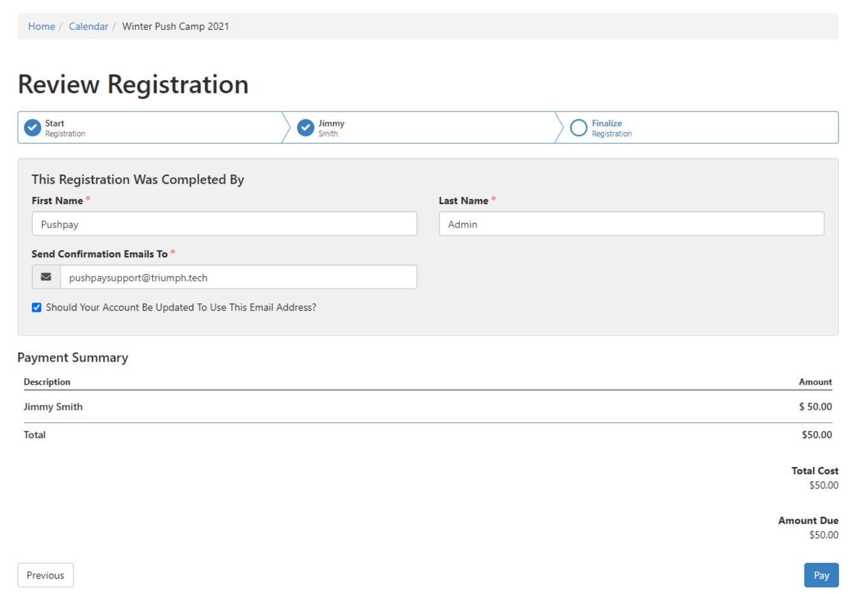Viewport: 868px width, 594px height.
Task: Uncheck 'Should Your Account Be Updated To Use This Email Address?'
Action: (x=36, y=307)
